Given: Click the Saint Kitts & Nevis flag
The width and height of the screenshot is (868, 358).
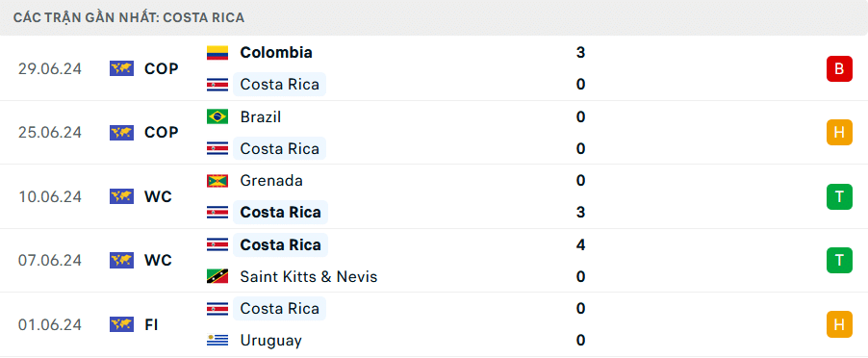Looking at the screenshot, I should point(217,276).
